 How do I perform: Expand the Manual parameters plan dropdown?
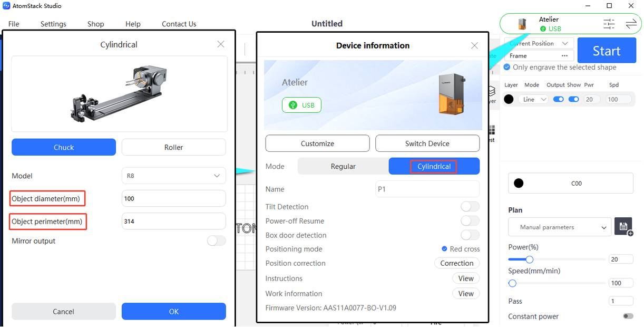[560, 227]
